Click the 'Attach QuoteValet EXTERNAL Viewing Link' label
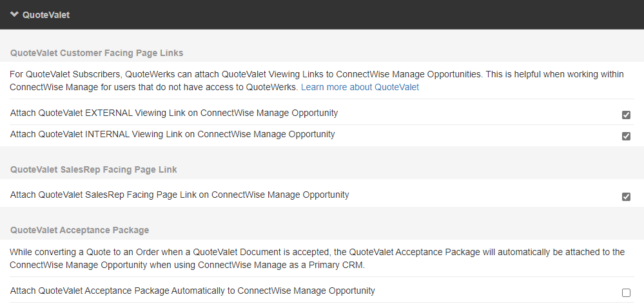The height and width of the screenshot is (306, 644). click(x=174, y=113)
